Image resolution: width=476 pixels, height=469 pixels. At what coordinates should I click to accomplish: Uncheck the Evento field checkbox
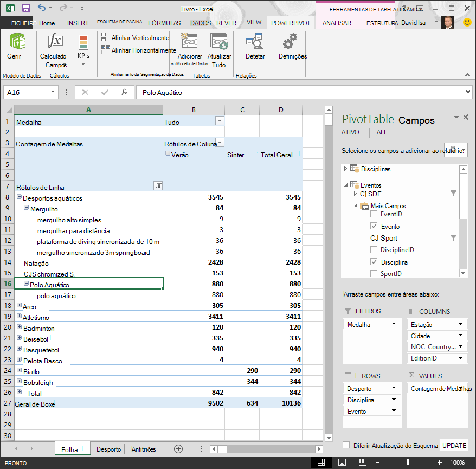pyautogui.click(x=374, y=226)
